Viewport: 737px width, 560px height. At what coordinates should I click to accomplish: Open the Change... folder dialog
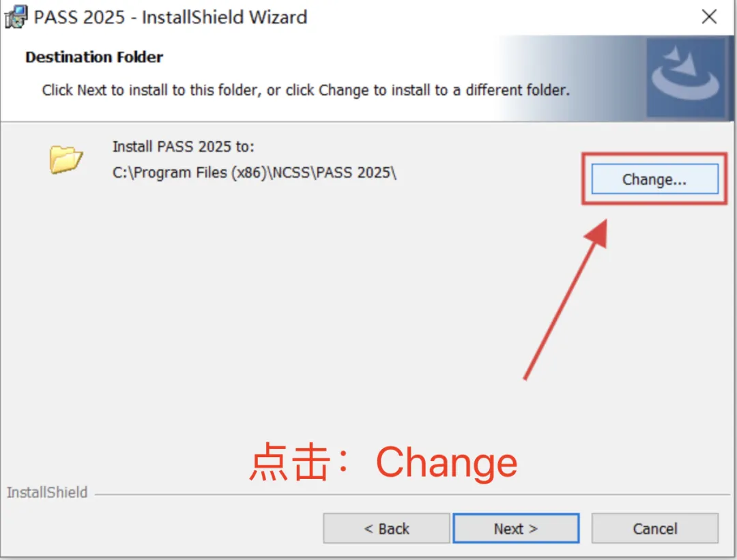click(654, 179)
